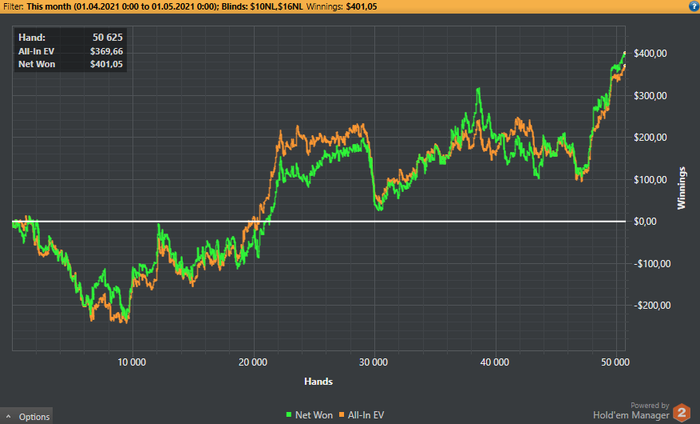Click the Hold'em Manager 2 logo
700x424 pixels.
tap(682, 412)
